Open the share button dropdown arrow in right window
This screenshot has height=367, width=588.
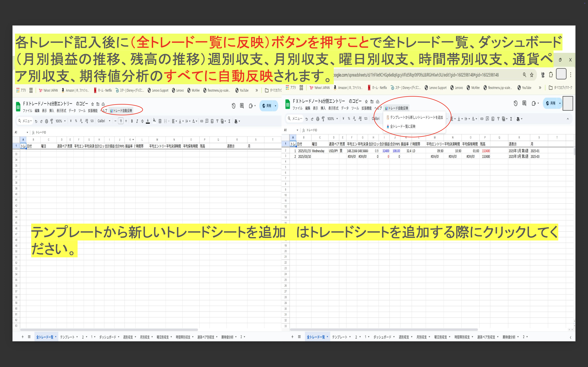pos(560,103)
